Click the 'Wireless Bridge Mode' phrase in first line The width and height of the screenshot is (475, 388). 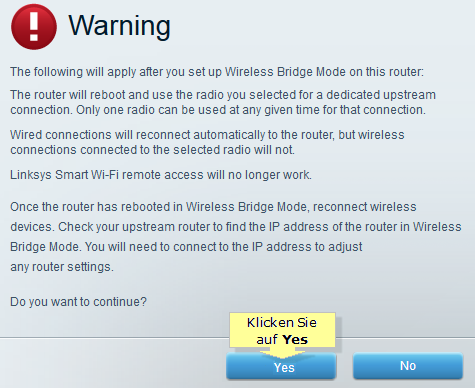click(285, 72)
